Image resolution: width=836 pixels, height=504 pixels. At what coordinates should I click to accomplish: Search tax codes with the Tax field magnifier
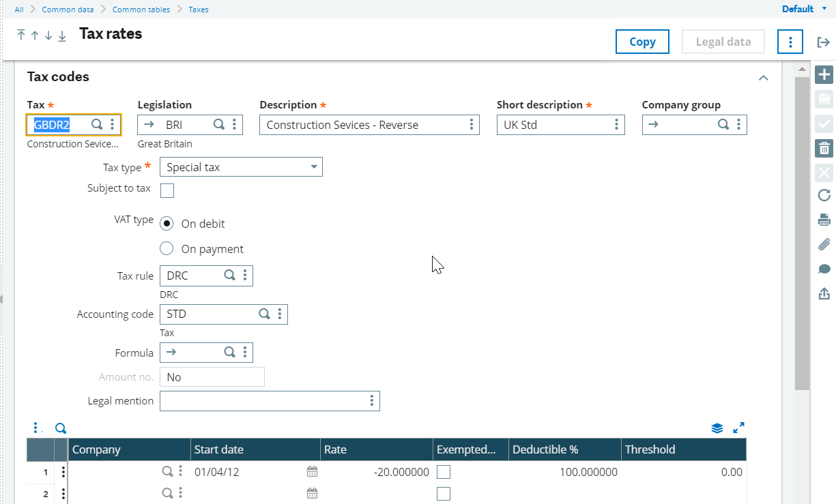97,124
